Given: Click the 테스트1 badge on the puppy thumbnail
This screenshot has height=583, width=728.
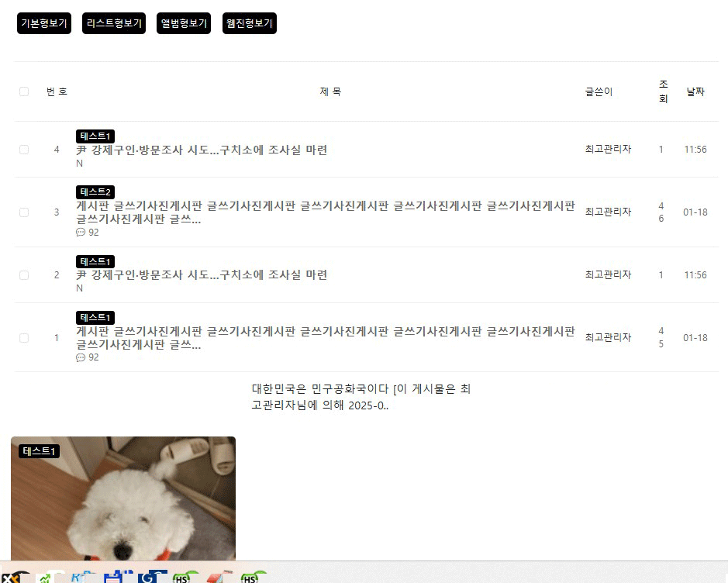Looking at the screenshot, I should (39, 451).
